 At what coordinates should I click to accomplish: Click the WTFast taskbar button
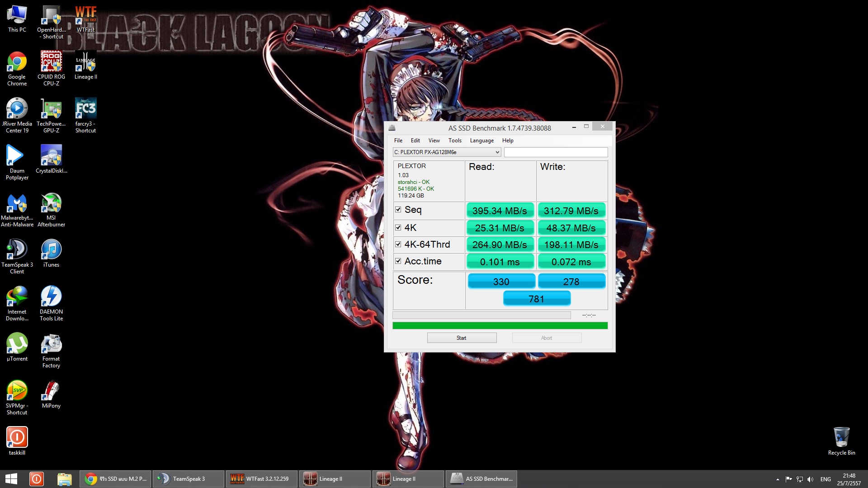(261, 479)
